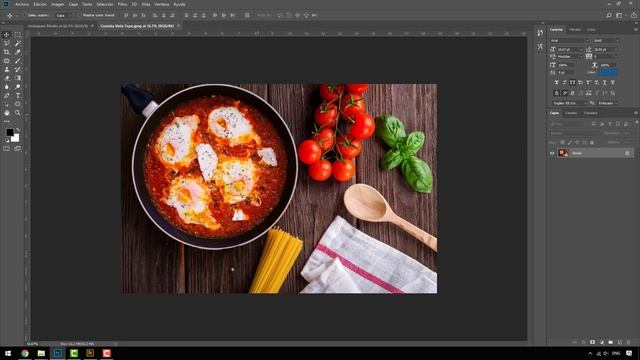Screen dimensions: 640x360
Task: Select the Lasso tool
Action: click(x=7, y=43)
